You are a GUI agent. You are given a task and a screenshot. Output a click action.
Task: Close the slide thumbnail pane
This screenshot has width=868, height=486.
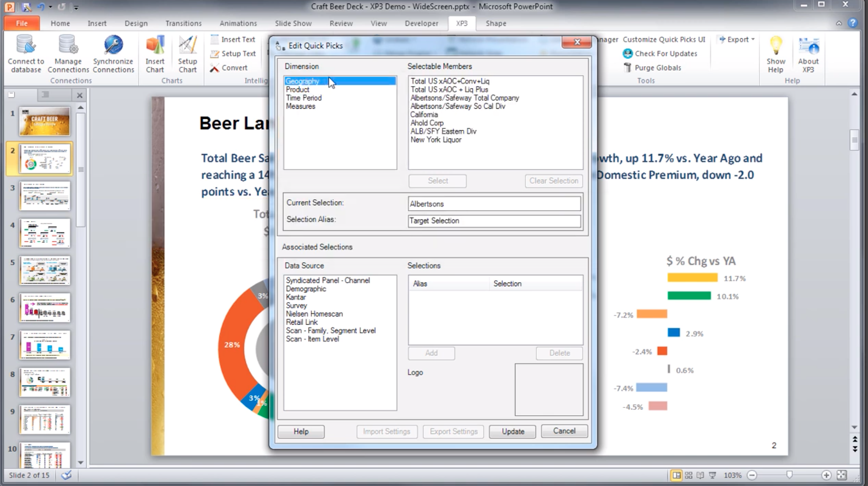[x=80, y=95]
